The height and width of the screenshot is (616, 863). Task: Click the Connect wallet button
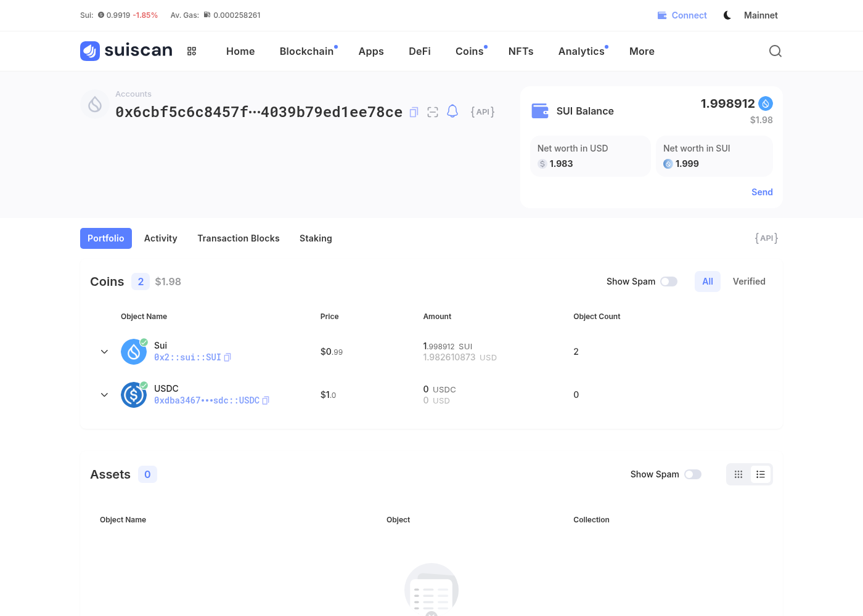[682, 15]
